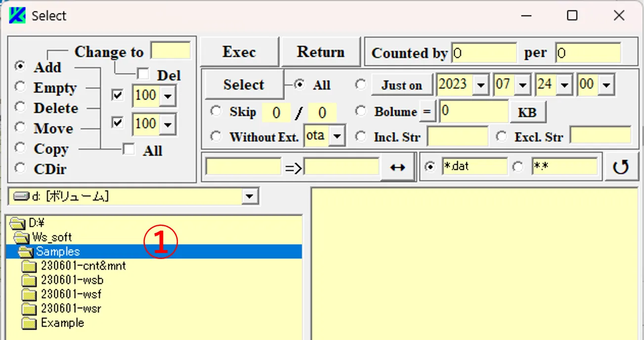This screenshot has height=340, width=644.
Task: Click the open folder icon beside Samples
Action: tap(26, 252)
